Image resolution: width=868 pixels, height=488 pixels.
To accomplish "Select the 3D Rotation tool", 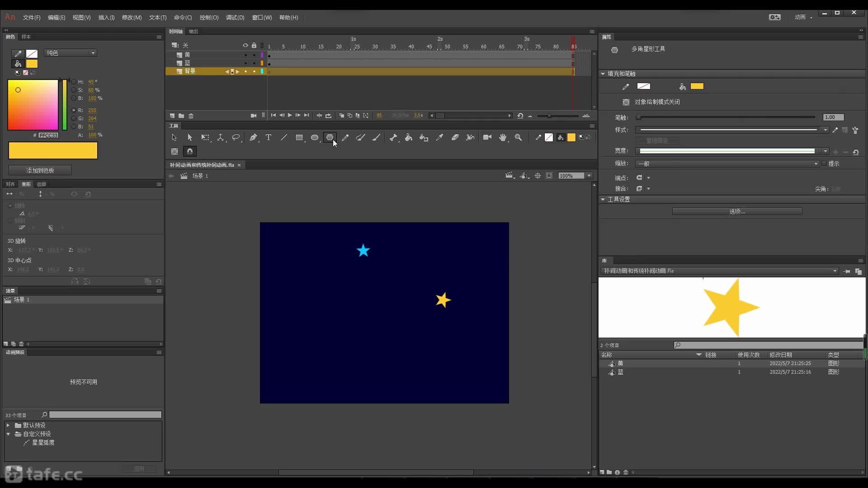I will point(221,137).
